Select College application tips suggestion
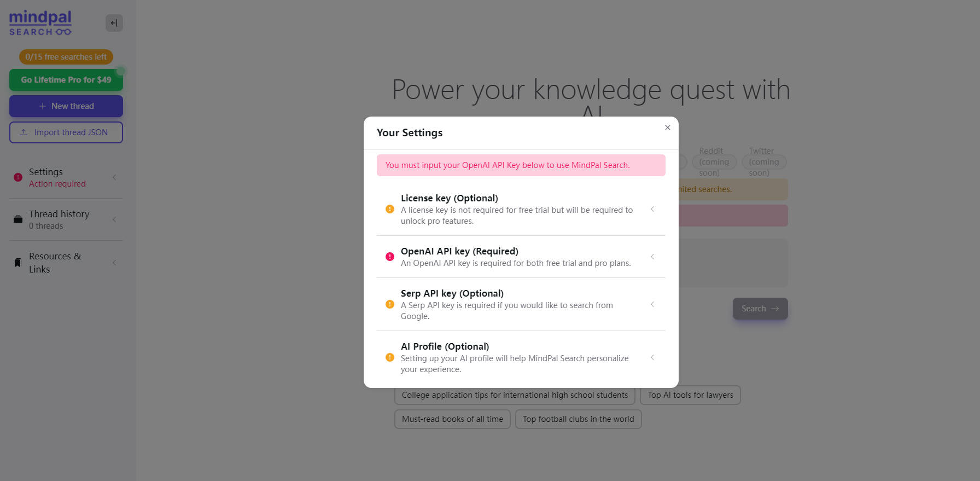The image size is (980, 481). pyautogui.click(x=515, y=395)
